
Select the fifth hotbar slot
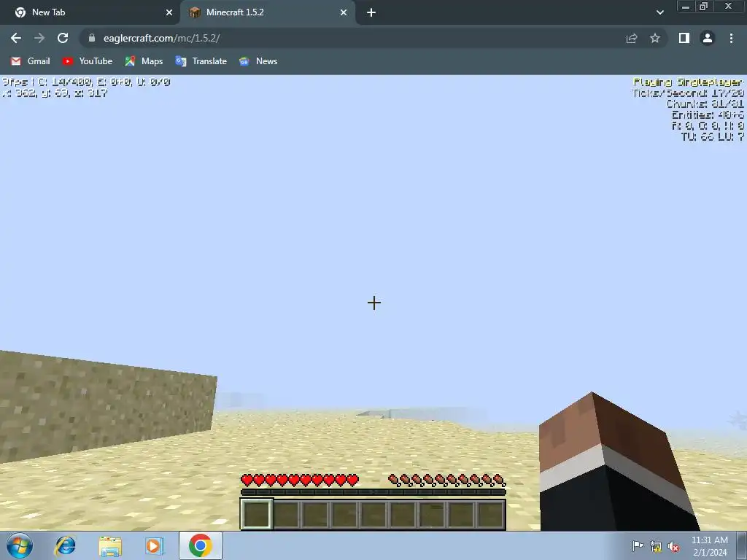(373, 514)
